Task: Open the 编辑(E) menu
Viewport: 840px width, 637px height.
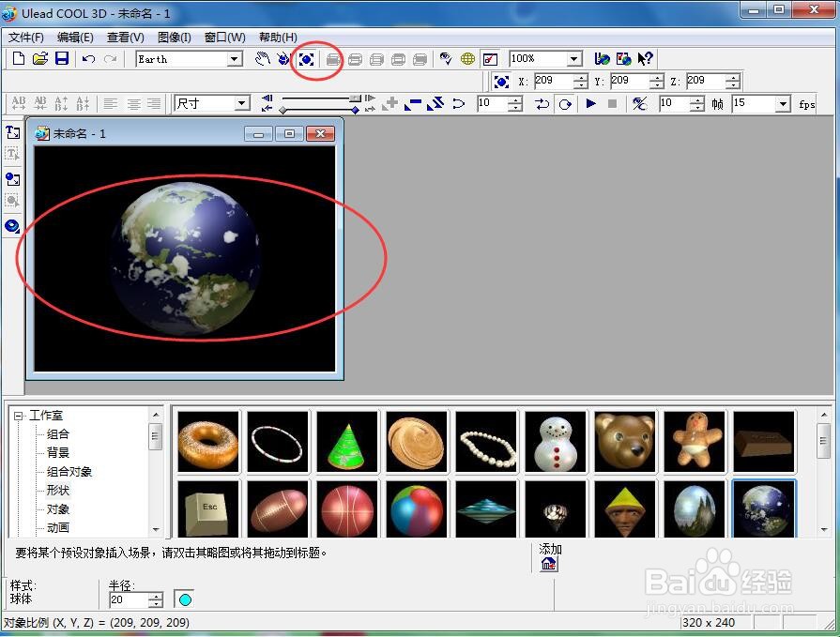Action: pos(75,37)
